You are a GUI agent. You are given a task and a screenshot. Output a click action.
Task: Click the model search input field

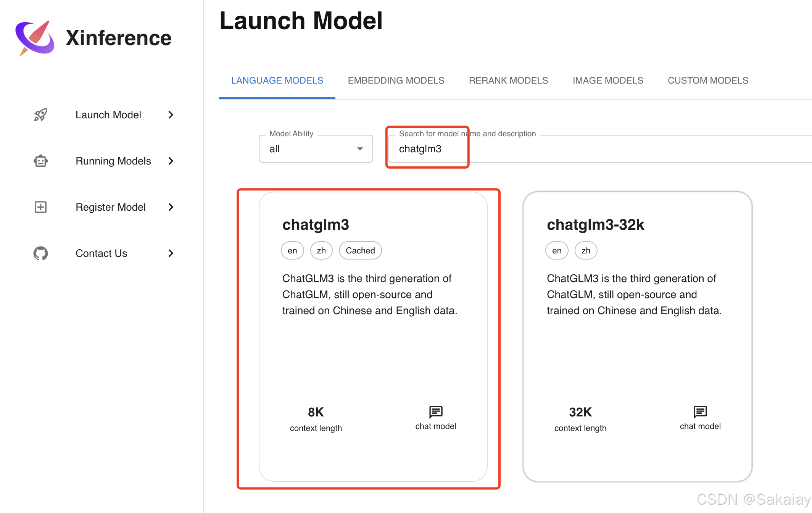(x=572, y=149)
